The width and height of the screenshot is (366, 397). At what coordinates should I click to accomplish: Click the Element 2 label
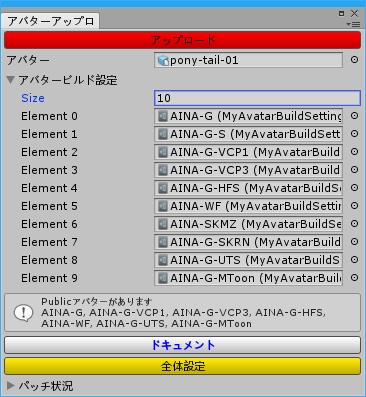click(x=49, y=152)
